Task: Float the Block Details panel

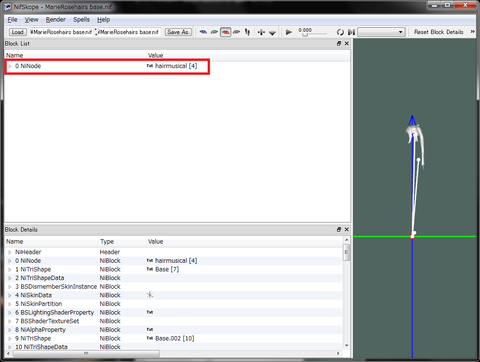Action: coord(339,229)
